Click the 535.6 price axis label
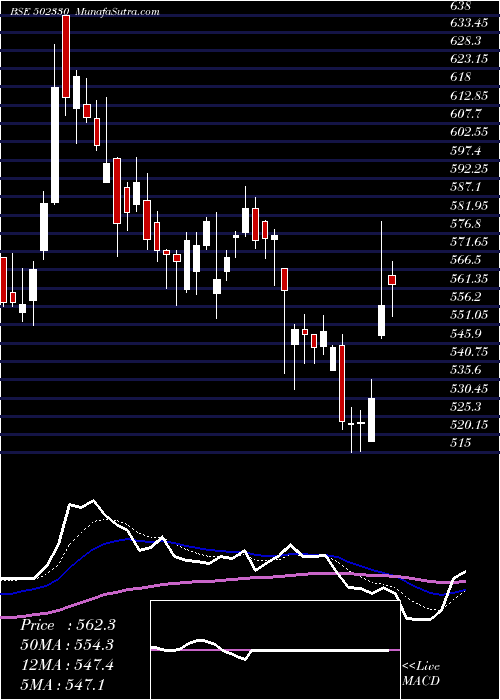 465,370
